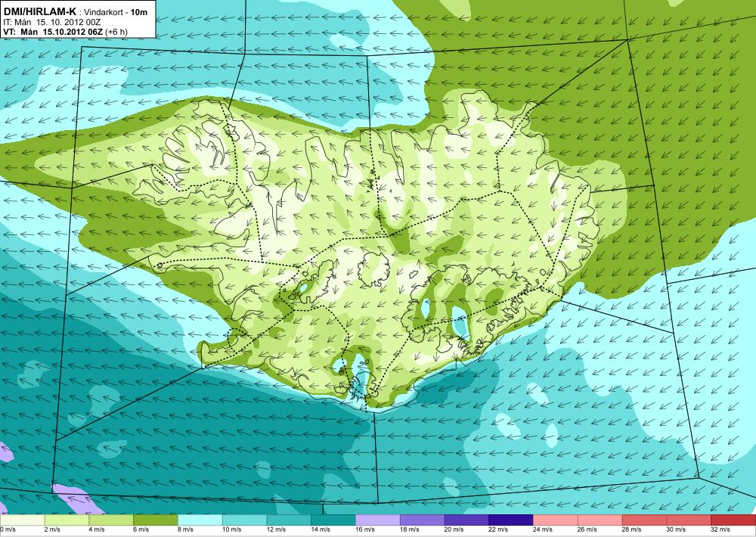Click the light pink 24–26 m/s legend swatch
The width and height of the screenshot is (756, 537).
coord(556,520)
